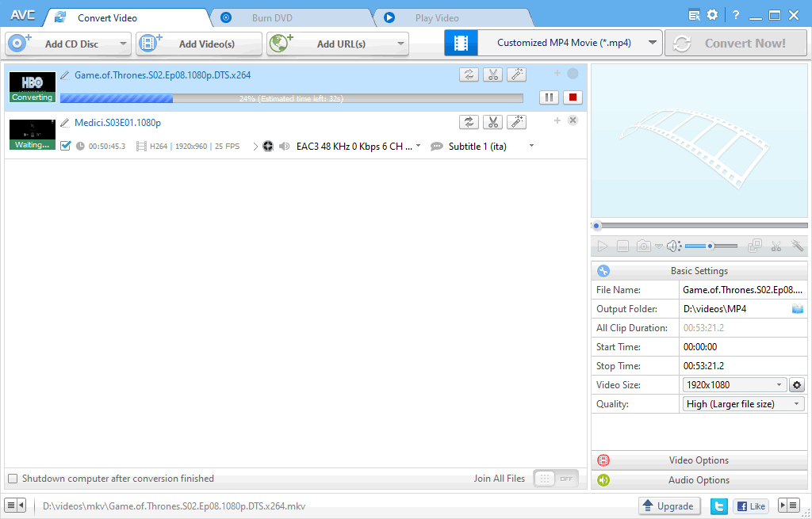Click the video track reel icon in Medici row

coord(268,147)
